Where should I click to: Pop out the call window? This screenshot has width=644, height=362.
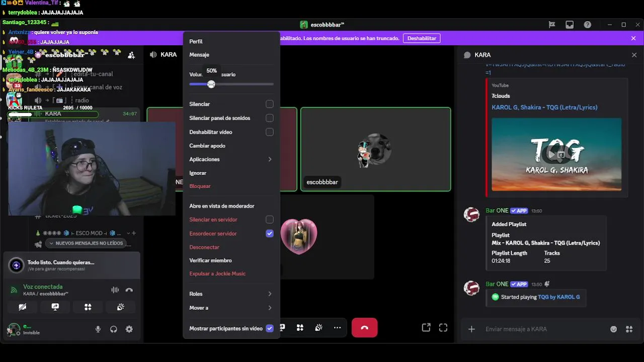pyautogui.click(x=426, y=327)
